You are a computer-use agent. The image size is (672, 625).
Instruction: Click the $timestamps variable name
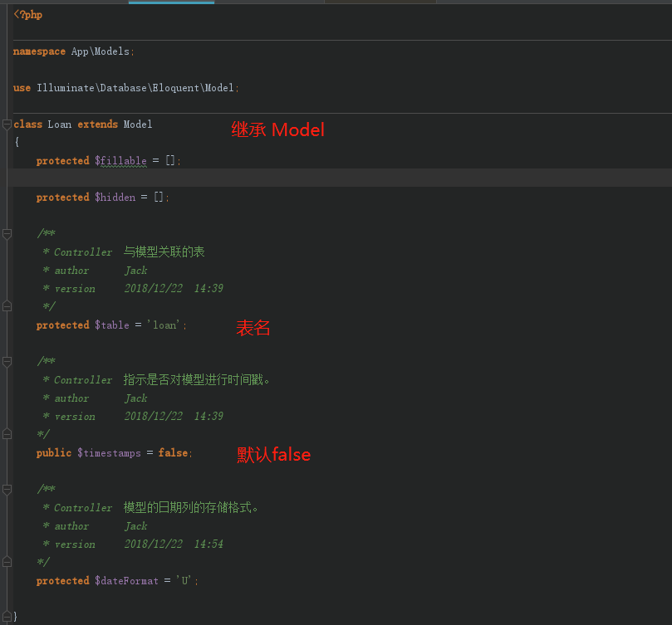(110, 453)
